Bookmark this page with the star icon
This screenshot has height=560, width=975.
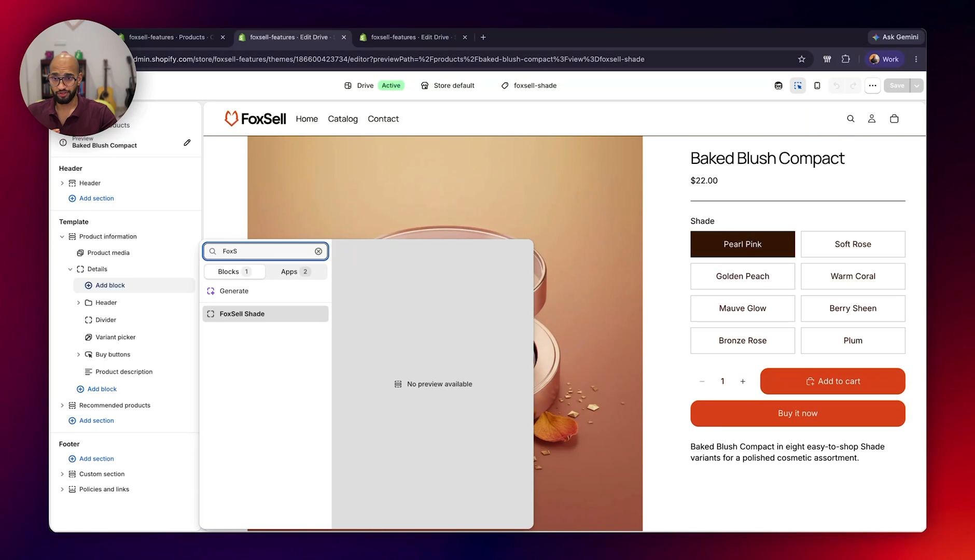(802, 59)
